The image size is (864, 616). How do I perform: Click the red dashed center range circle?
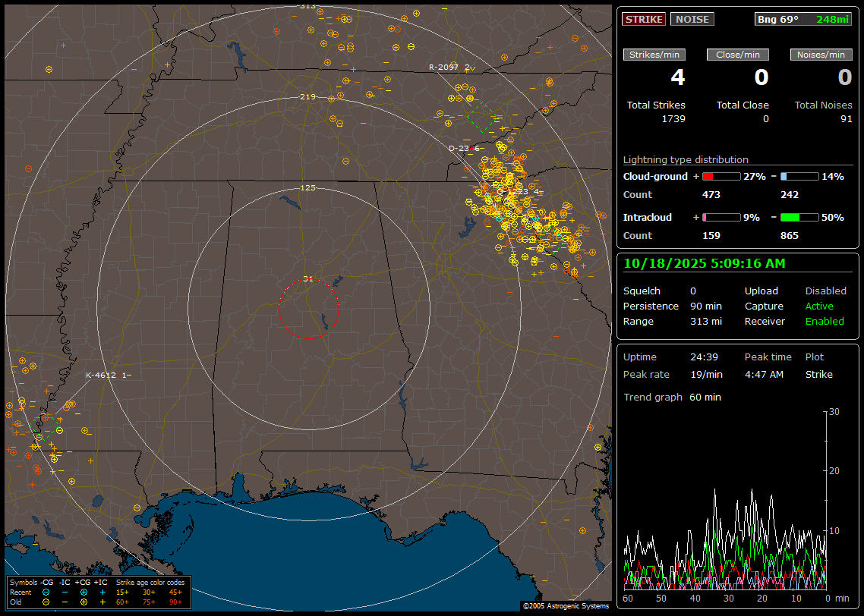308,309
